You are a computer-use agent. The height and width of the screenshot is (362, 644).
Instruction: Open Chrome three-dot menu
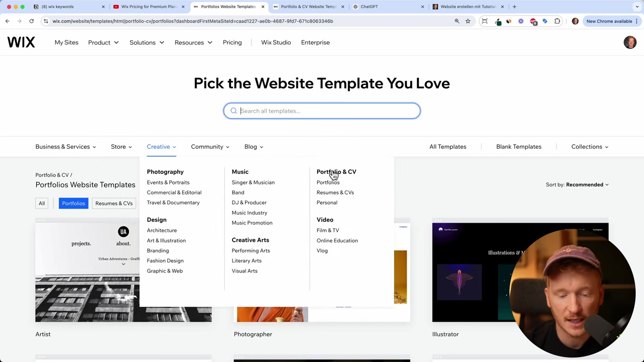pyautogui.click(x=636, y=21)
